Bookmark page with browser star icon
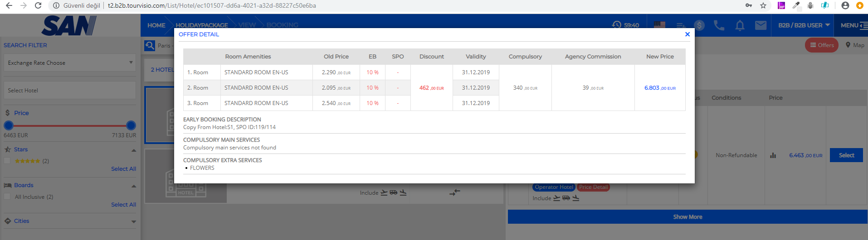The image size is (868, 240). (763, 5)
